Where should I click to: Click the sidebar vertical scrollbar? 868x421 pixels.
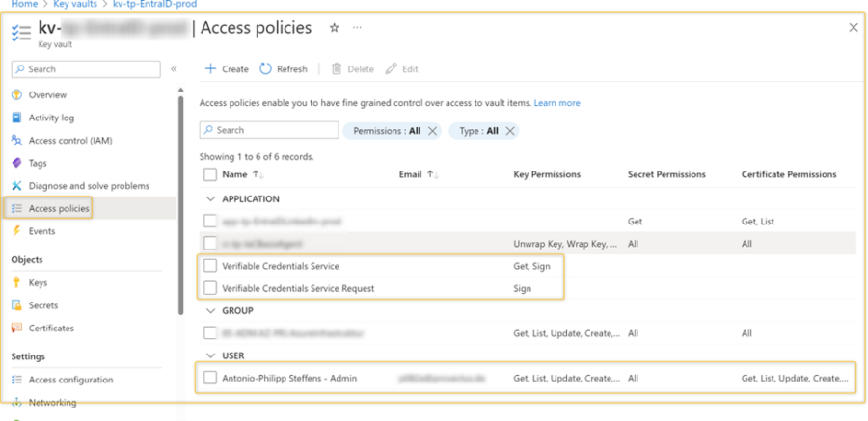pyautogui.click(x=180, y=204)
